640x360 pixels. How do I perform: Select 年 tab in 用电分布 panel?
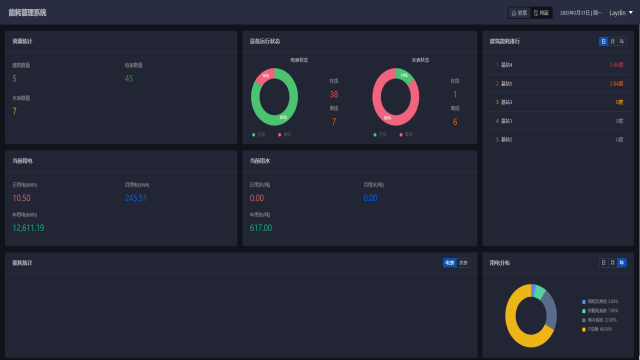click(622, 263)
